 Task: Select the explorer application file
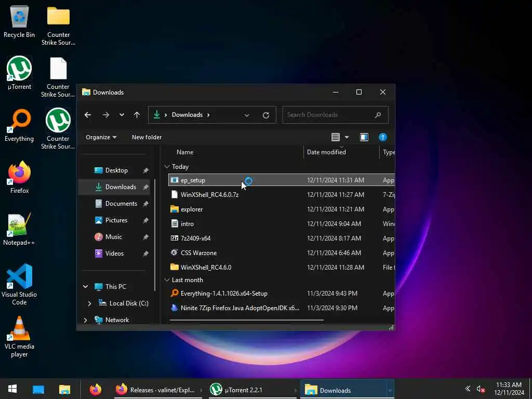281,209
